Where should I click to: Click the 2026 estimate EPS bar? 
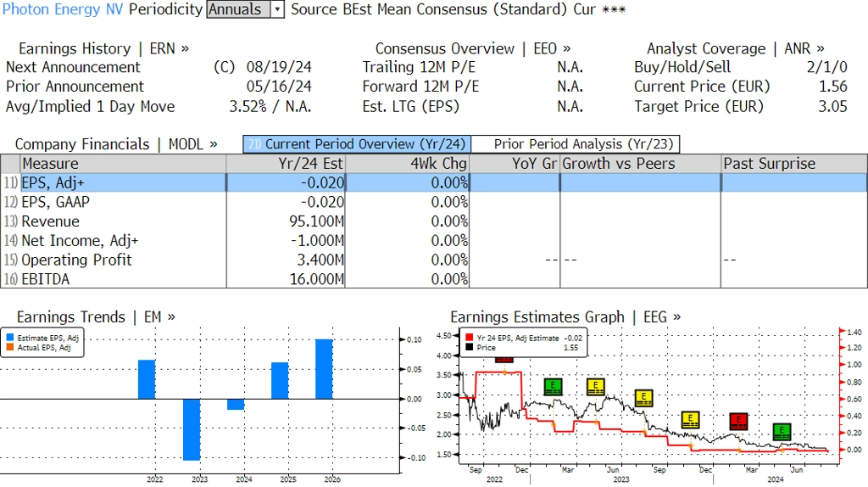(324, 369)
